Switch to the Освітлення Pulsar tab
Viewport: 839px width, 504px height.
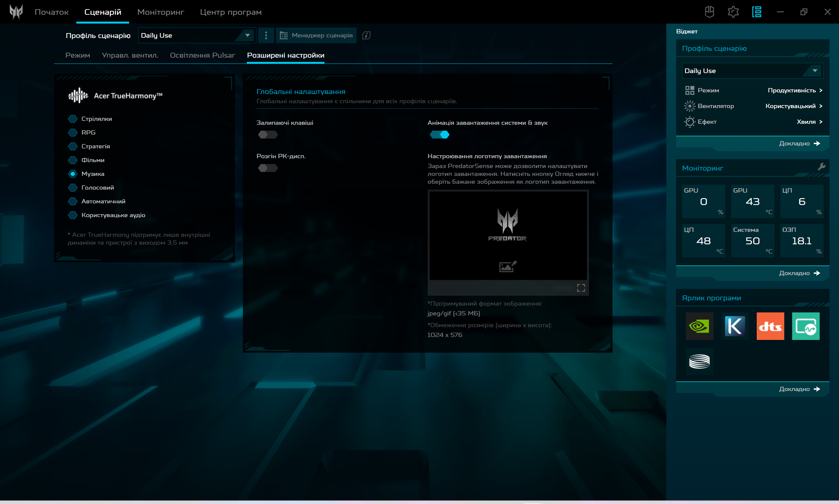(202, 55)
